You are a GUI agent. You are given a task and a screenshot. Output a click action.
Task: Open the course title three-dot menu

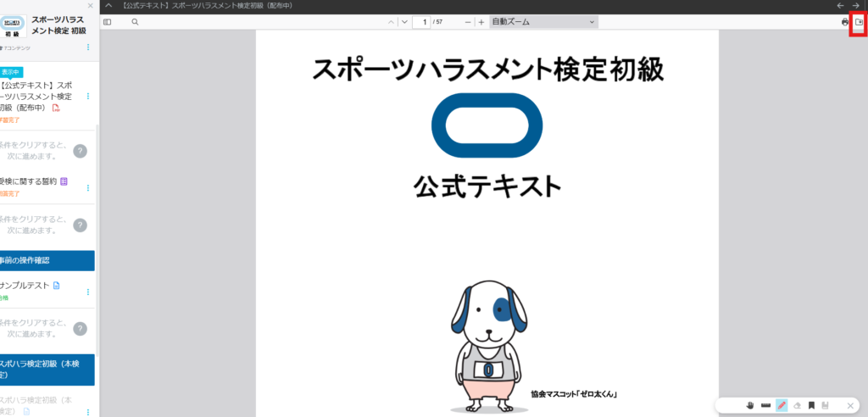click(88, 47)
